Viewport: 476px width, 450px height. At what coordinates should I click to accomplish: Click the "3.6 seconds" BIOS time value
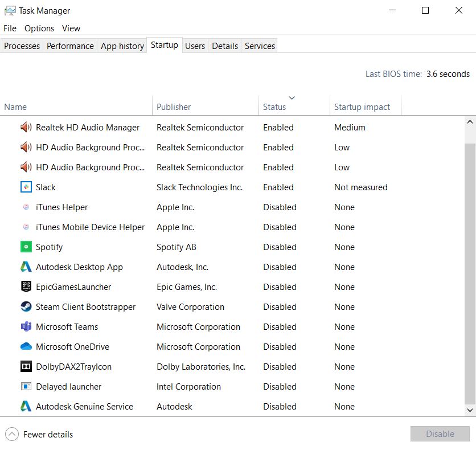pos(448,74)
